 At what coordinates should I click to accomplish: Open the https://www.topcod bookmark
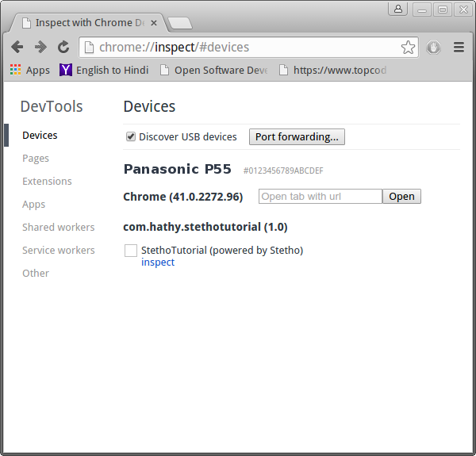(332, 70)
